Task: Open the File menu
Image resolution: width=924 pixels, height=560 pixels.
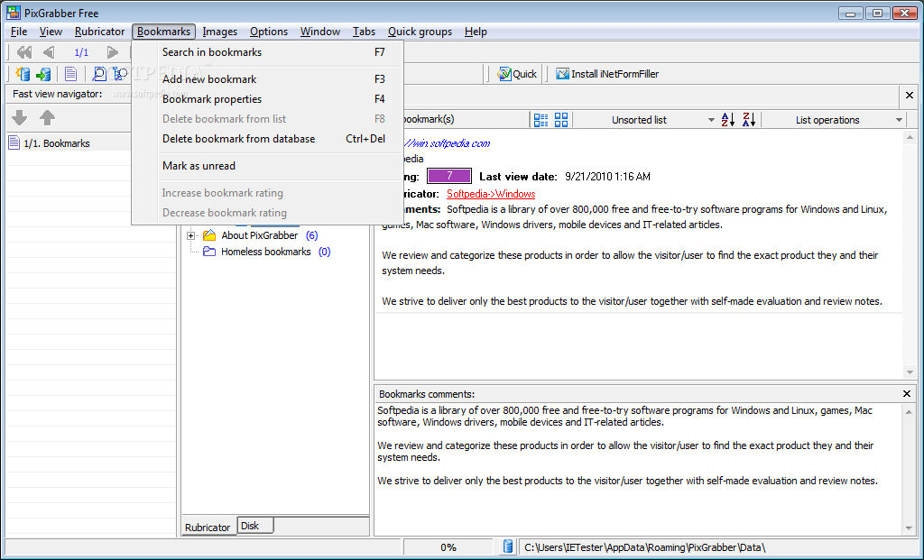Action: pyautogui.click(x=19, y=32)
